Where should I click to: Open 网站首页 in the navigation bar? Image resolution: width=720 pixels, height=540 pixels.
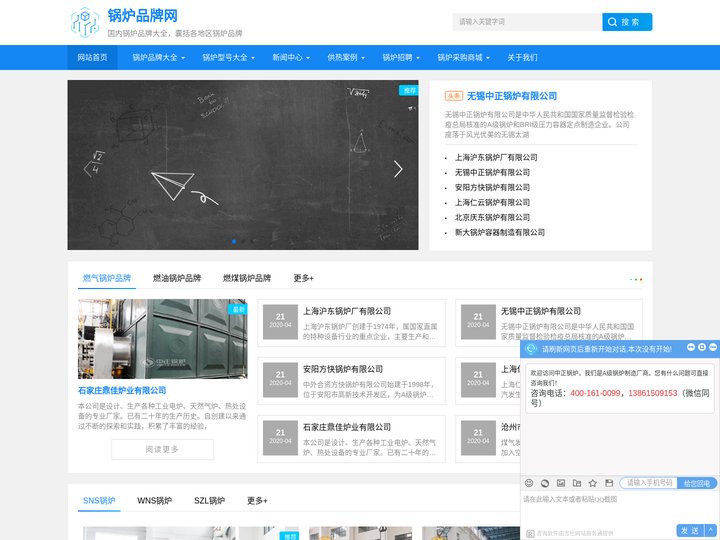[x=92, y=57]
